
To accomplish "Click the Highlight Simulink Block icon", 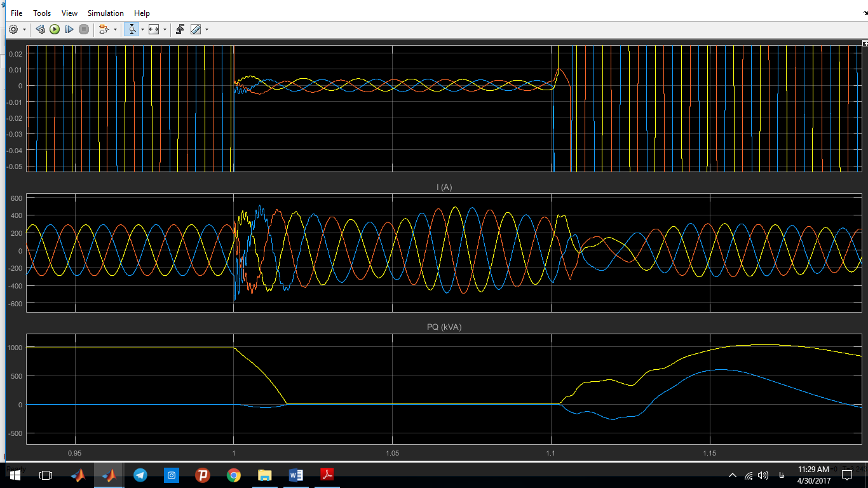I will [x=104, y=29].
